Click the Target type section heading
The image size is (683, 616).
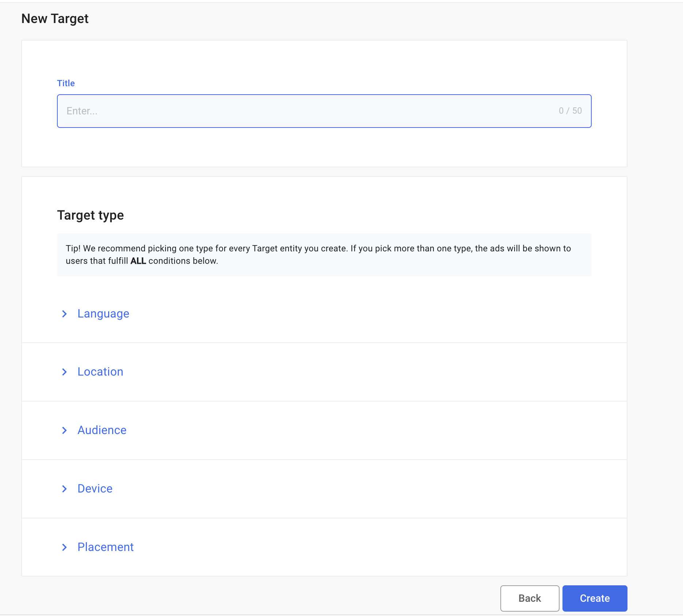(x=90, y=215)
